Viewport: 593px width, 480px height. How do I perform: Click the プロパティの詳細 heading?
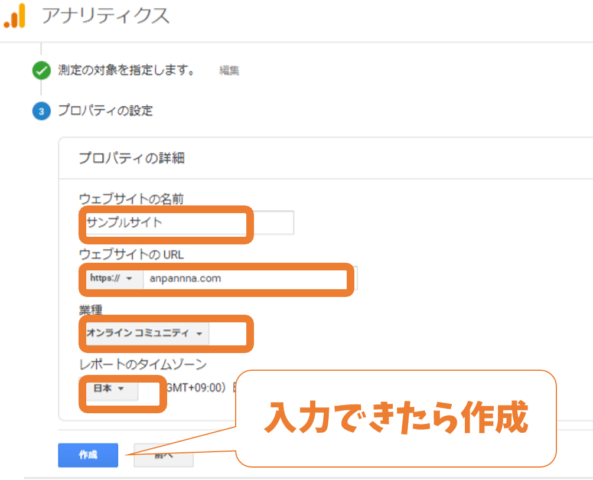point(131,158)
